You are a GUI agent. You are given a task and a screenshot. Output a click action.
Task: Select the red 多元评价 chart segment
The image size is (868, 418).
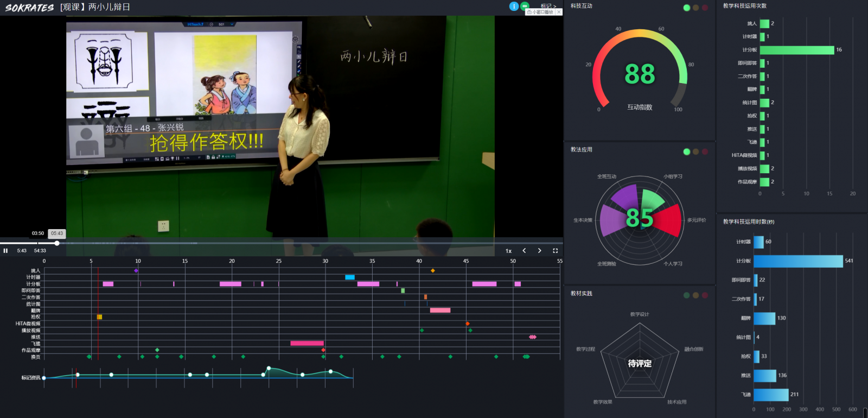click(x=671, y=219)
